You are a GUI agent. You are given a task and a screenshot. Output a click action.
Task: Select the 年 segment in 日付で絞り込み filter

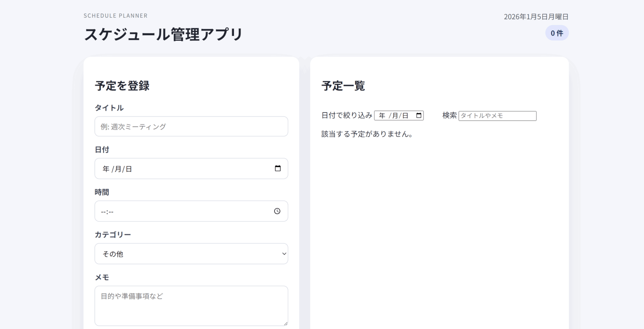[382, 116]
